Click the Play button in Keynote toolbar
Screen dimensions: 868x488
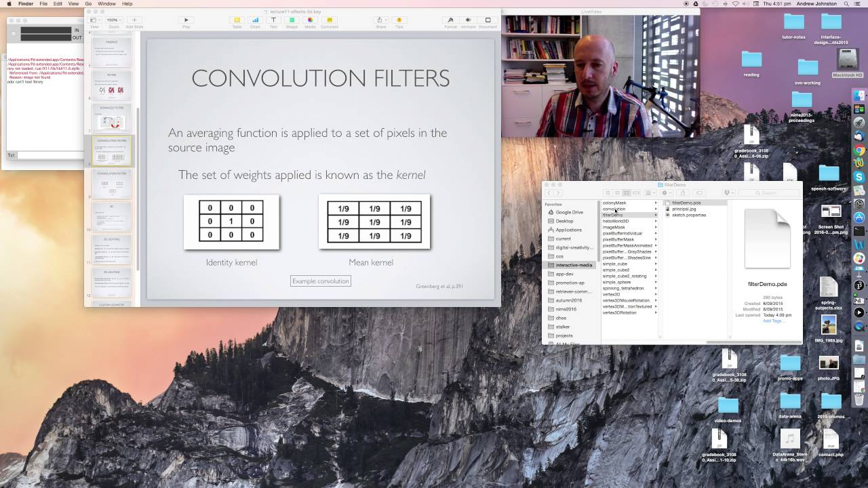coord(186,22)
